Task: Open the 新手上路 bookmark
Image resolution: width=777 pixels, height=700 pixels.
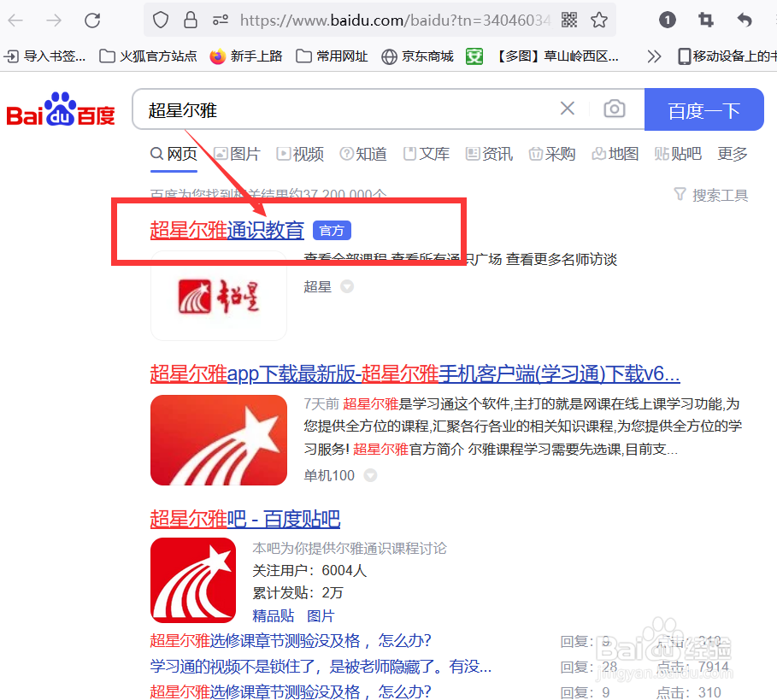Action: coord(246,56)
